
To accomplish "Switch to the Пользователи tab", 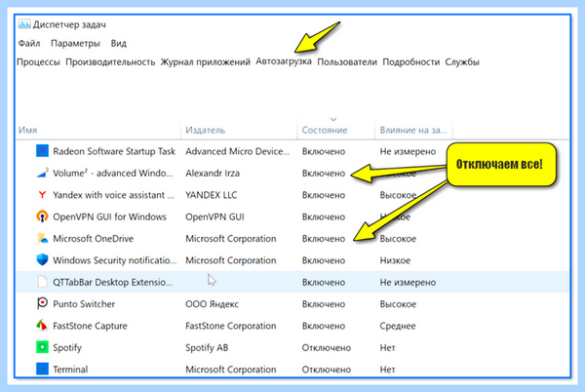I will (x=347, y=61).
